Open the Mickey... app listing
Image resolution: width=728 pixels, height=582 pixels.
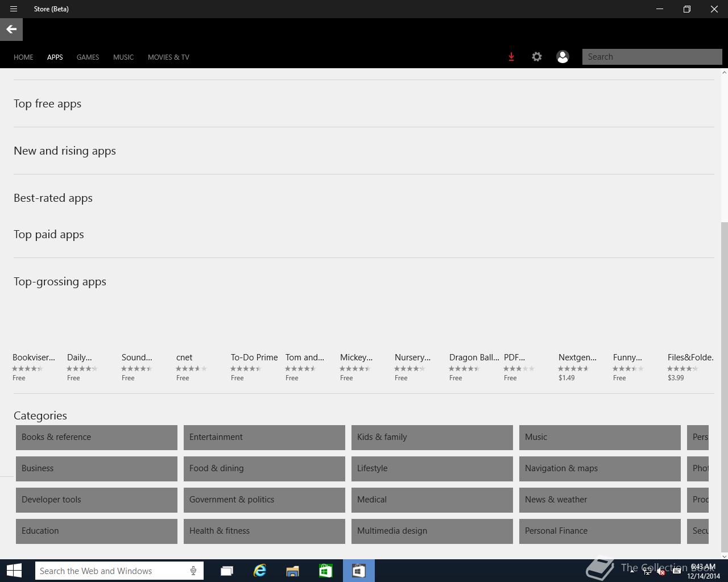357,367
